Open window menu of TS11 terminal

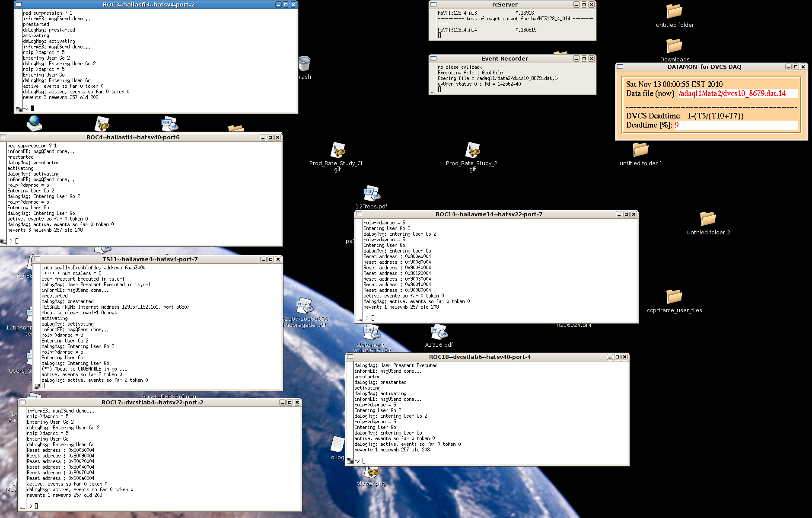coord(37,259)
